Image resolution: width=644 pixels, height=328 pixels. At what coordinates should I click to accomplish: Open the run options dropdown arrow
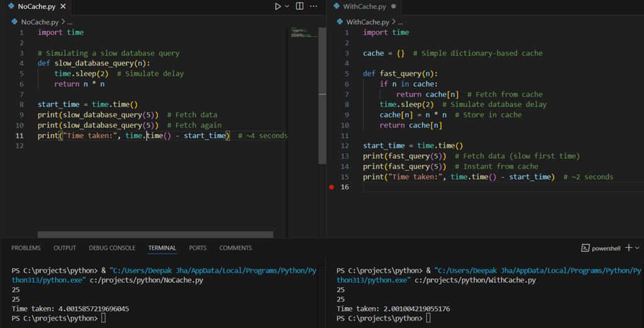[287, 6]
